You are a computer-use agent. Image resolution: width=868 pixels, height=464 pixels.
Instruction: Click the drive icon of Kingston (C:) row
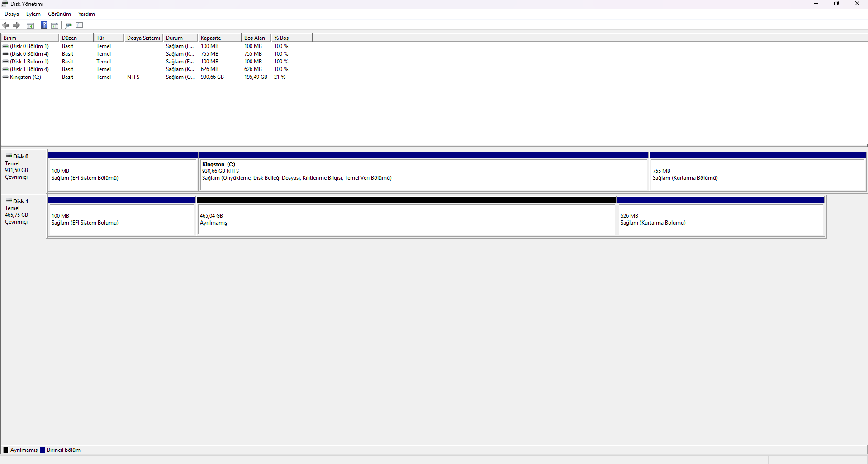tap(5, 77)
